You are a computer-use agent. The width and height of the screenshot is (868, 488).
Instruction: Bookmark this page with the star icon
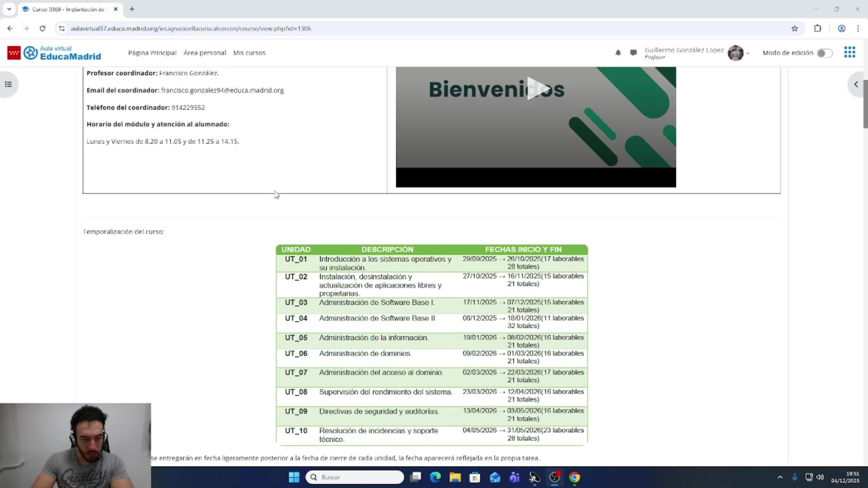click(795, 28)
